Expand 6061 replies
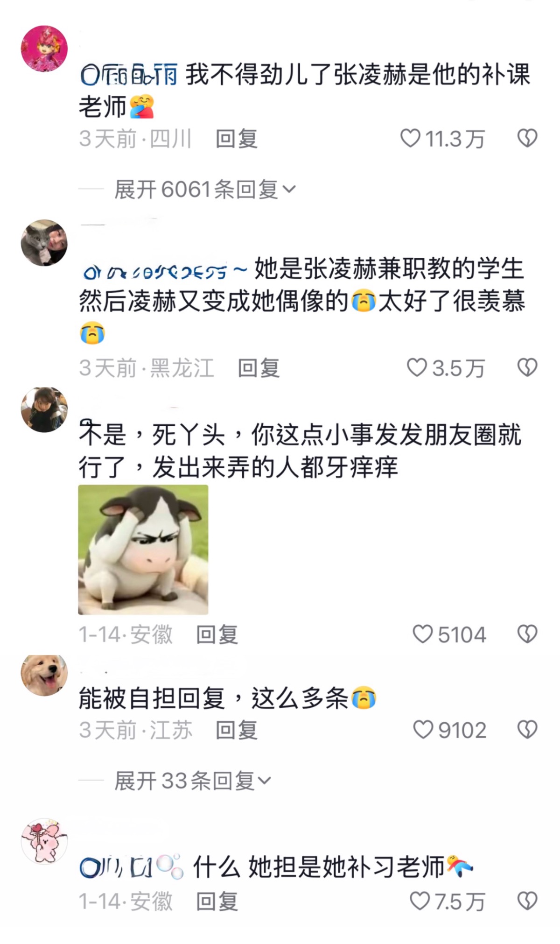The width and height of the screenshot is (560, 944). coord(205,189)
